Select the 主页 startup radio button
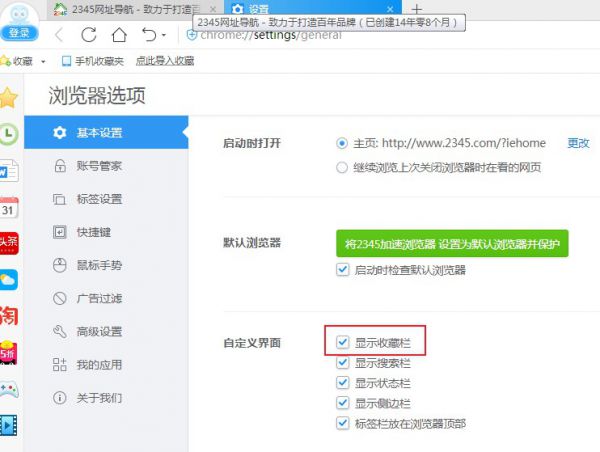Image resolution: width=600 pixels, height=452 pixels. coord(342,144)
